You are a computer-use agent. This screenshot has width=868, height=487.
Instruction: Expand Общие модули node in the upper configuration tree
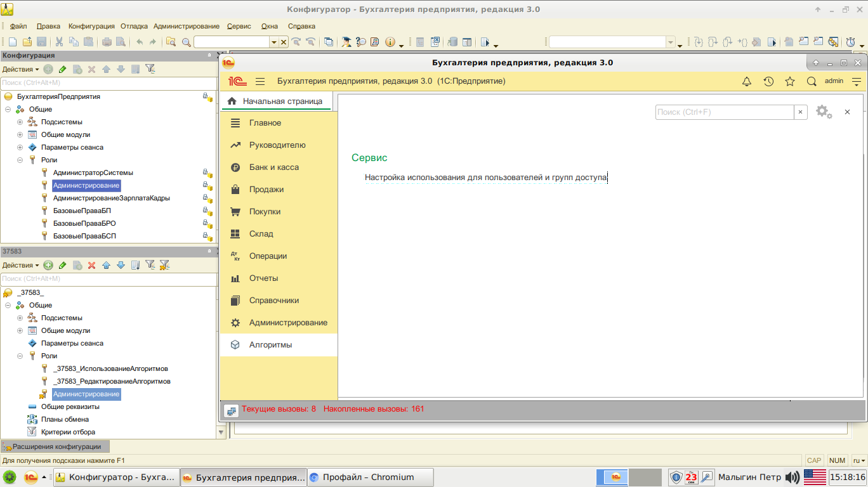point(20,134)
